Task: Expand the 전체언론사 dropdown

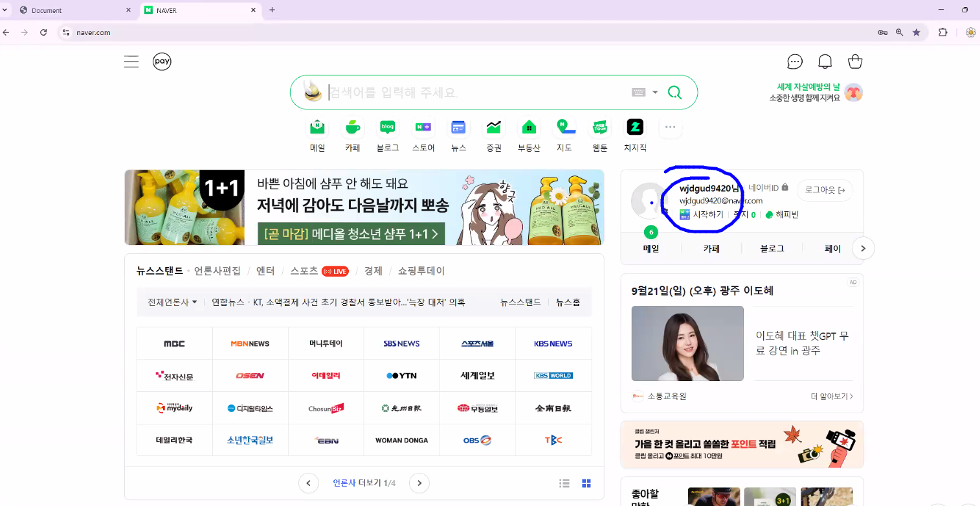Action: [172, 303]
